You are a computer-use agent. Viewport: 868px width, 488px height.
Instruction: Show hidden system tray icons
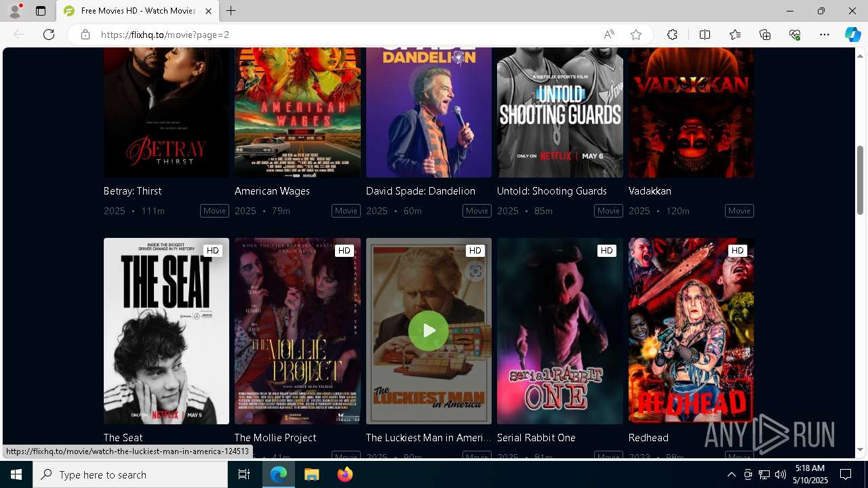[731, 474]
